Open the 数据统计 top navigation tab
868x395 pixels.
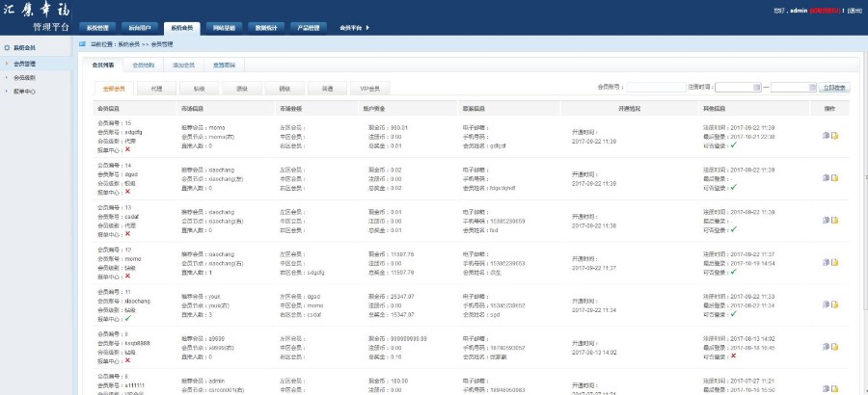coord(266,28)
